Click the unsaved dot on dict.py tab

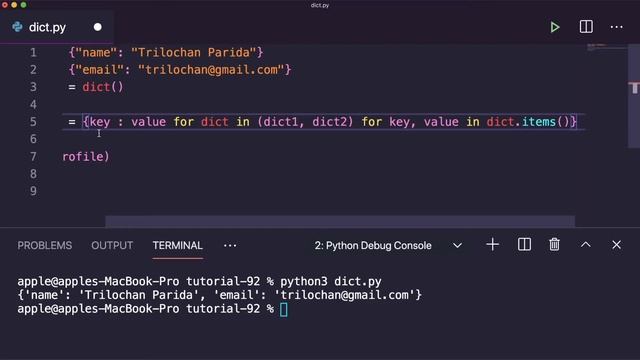tap(98, 27)
